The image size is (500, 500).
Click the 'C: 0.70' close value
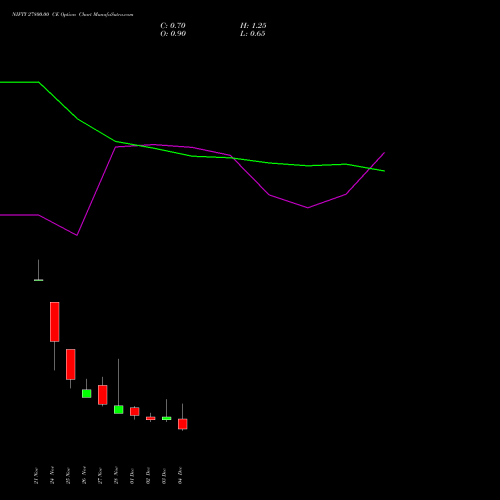click(x=173, y=26)
